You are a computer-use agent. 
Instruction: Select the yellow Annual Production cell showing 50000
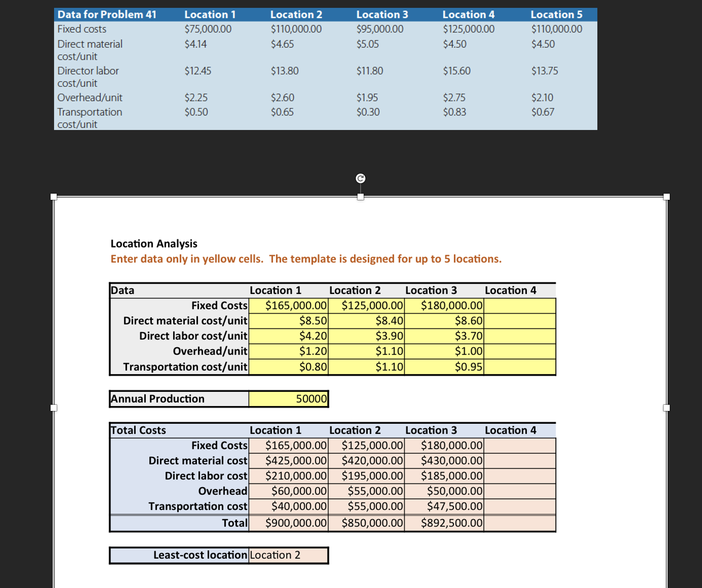289,398
